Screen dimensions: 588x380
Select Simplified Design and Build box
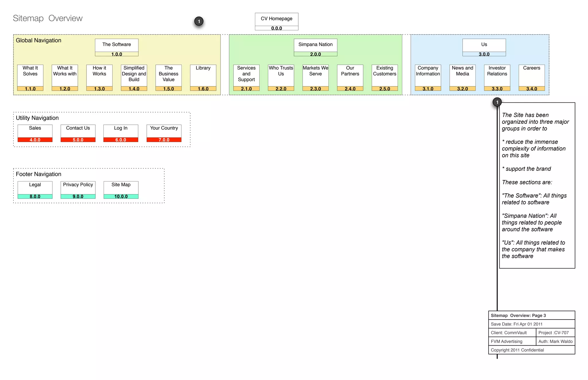pyautogui.click(x=134, y=78)
